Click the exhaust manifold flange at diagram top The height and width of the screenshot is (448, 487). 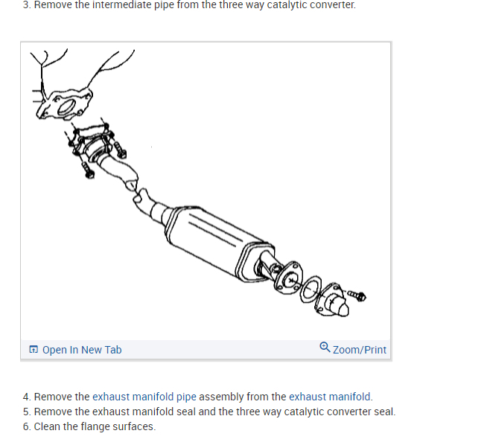[66, 104]
